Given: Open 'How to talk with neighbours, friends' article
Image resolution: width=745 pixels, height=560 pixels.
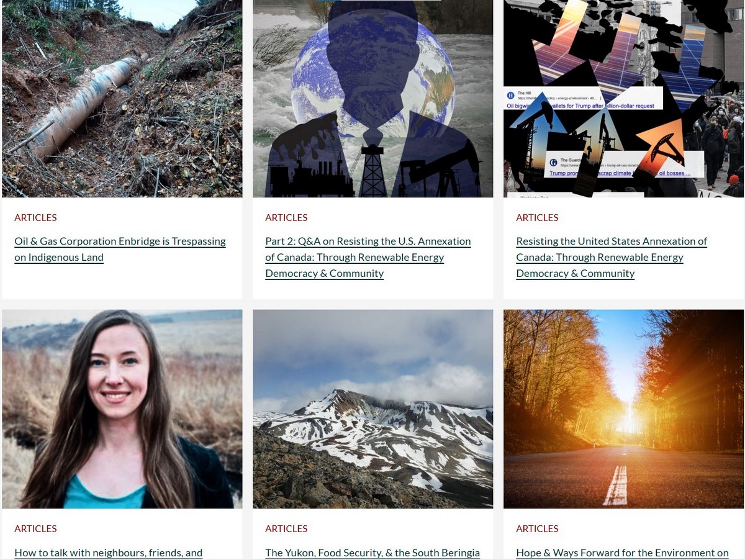Looking at the screenshot, I should pyautogui.click(x=109, y=553).
